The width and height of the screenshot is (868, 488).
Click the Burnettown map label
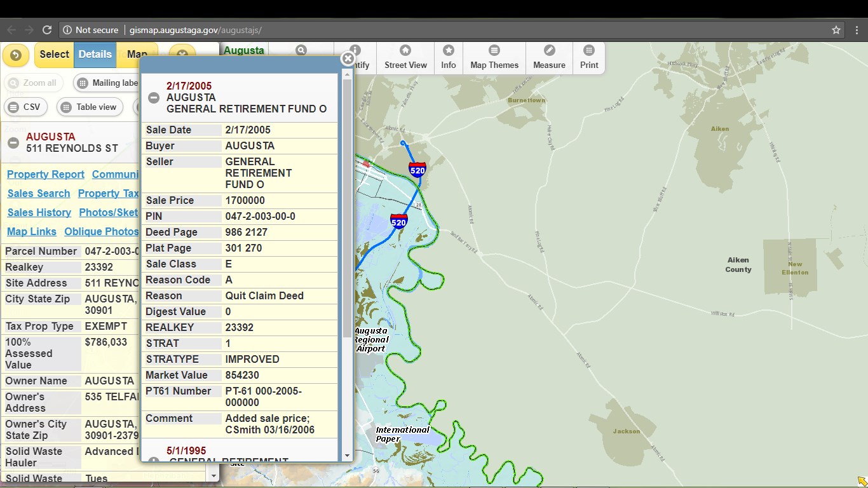(526, 100)
